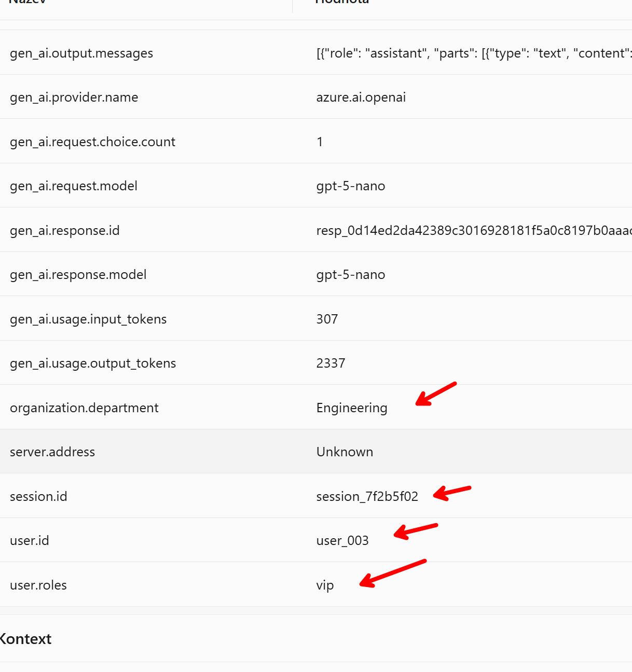Screen dimensions: 632x672
Task: Expand the Kontext section heading
Action: click(26, 639)
